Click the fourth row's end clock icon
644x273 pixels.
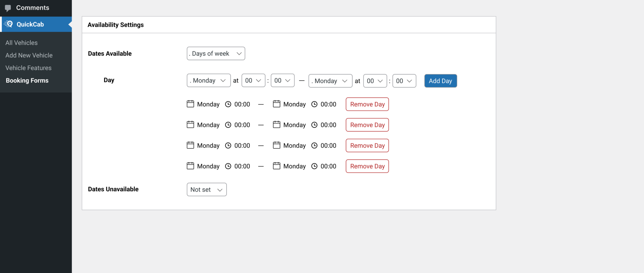pos(314,166)
